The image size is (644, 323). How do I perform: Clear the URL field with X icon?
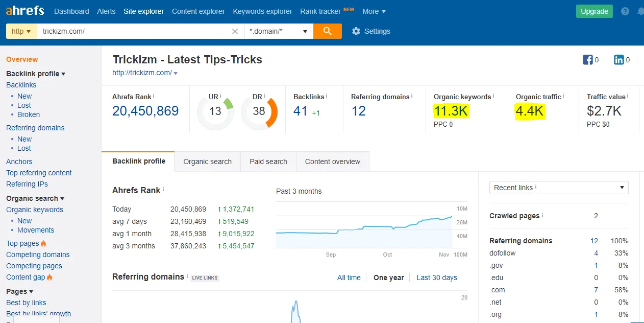[235, 31]
